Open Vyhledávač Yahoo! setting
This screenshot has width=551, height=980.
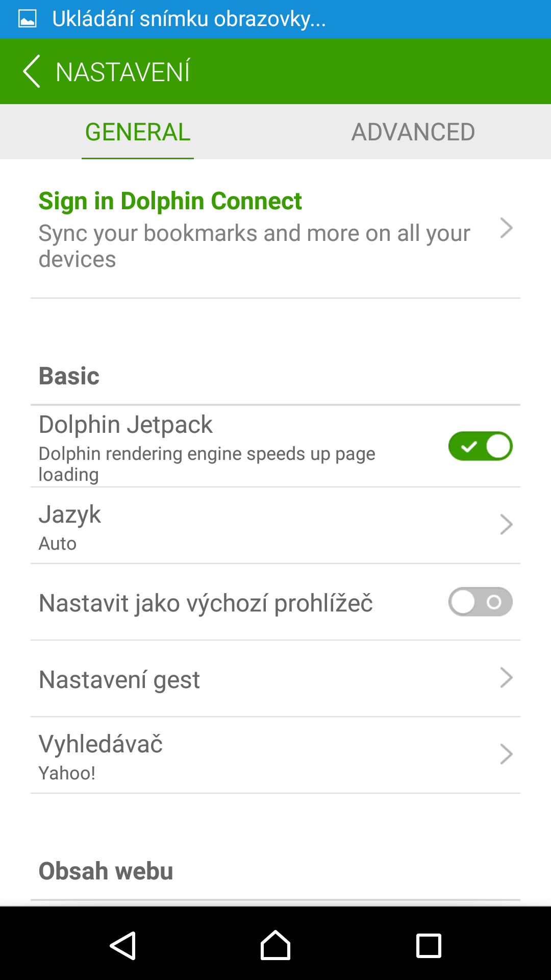point(275,755)
